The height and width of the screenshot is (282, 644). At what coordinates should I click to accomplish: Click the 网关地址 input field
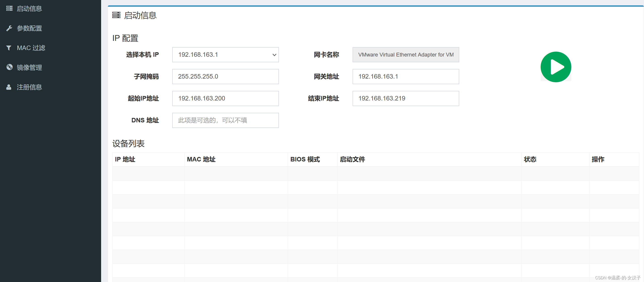point(406,77)
